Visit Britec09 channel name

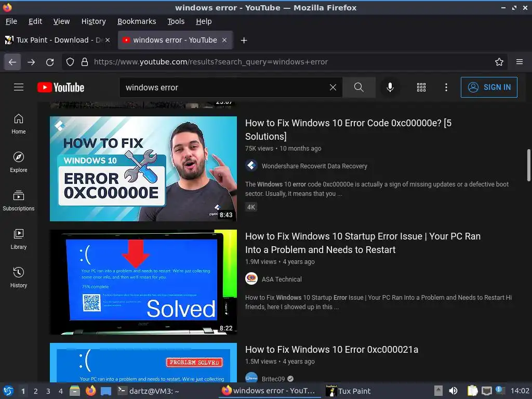click(273, 379)
